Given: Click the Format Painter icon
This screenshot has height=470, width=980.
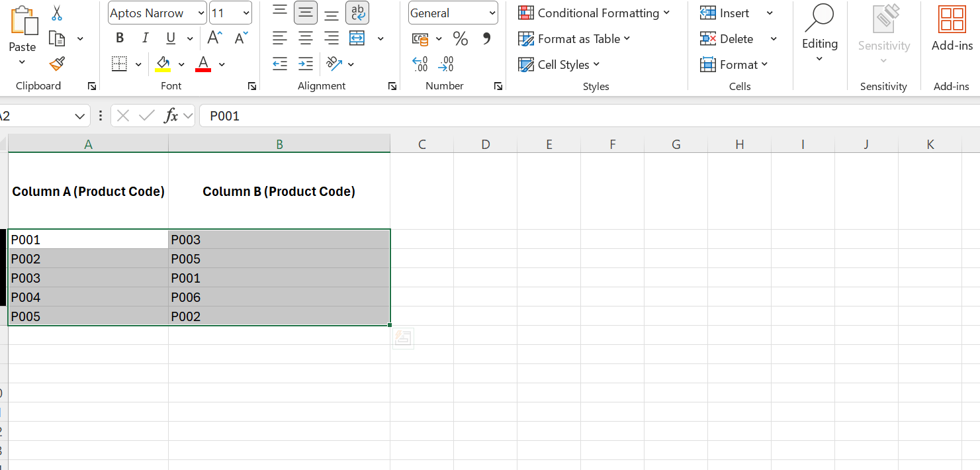Looking at the screenshot, I should pyautogui.click(x=56, y=64).
